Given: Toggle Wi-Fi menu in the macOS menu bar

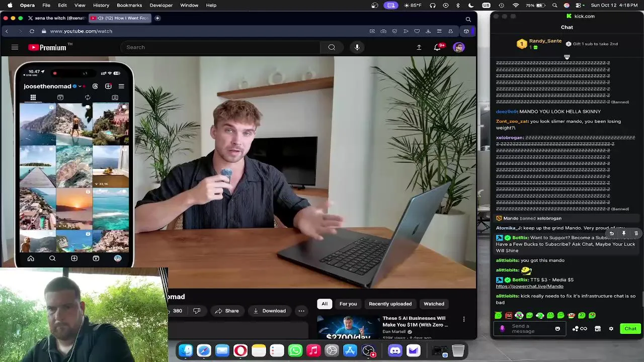Looking at the screenshot, I should tap(516, 5).
